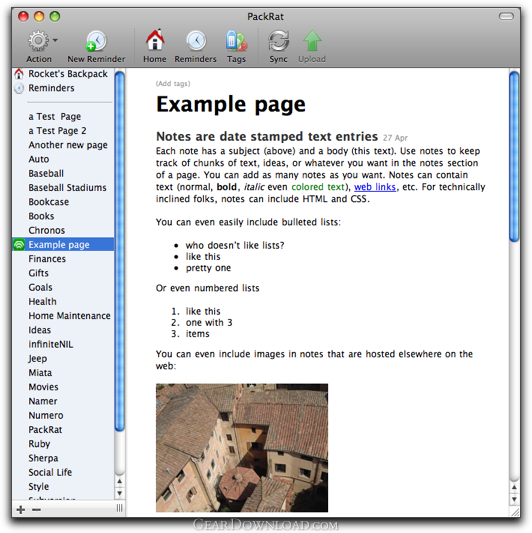Grab the sidebar resize handle
Screen dimensions: 532x533
tap(119, 508)
